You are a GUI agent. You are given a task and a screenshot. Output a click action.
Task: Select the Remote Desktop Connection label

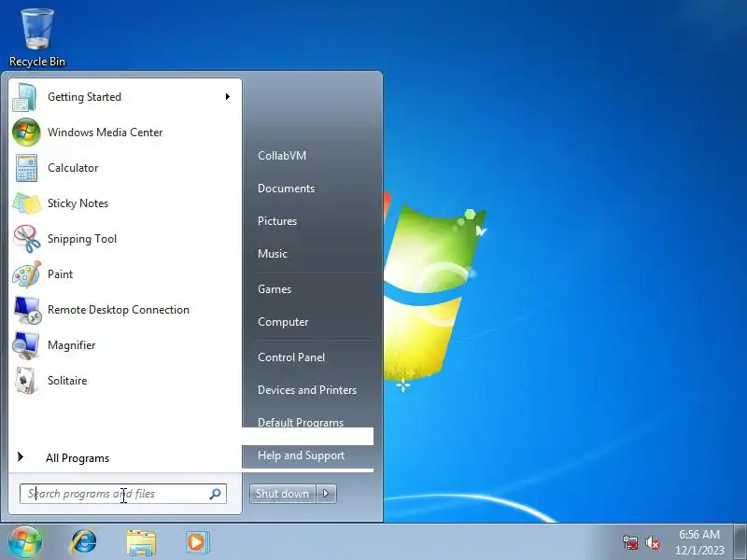[119, 310]
